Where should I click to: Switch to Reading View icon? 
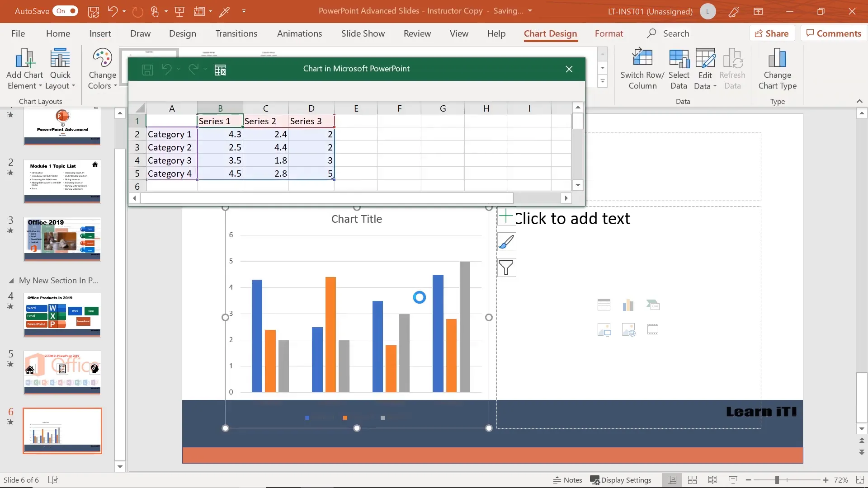click(x=712, y=480)
